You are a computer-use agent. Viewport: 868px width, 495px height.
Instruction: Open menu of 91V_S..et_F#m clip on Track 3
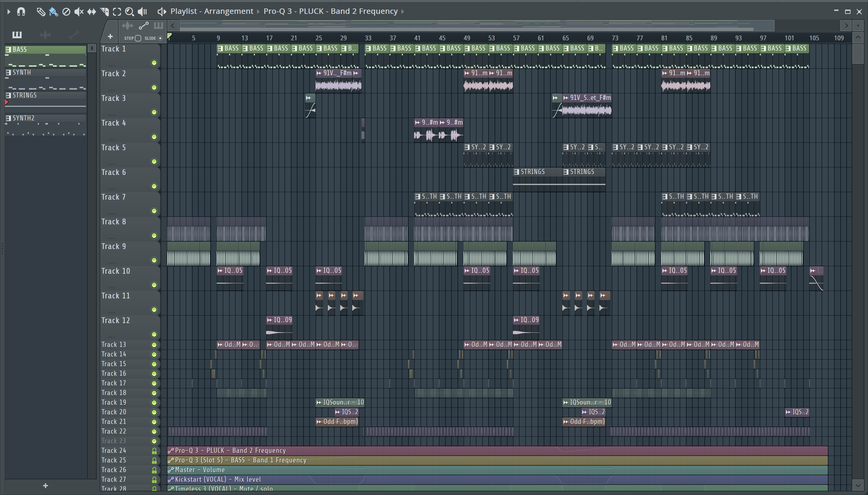tap(565, 98)
